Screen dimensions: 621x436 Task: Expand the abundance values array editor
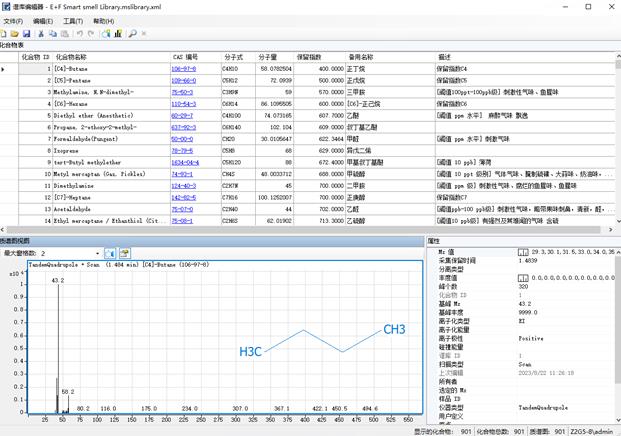pyautogui.click(x=523, y=278)
